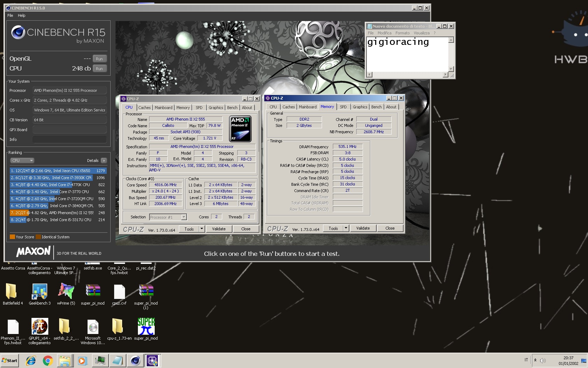
Task: Switch to the Task Manager monitor taskbar icon
Action: click(100, 360)
